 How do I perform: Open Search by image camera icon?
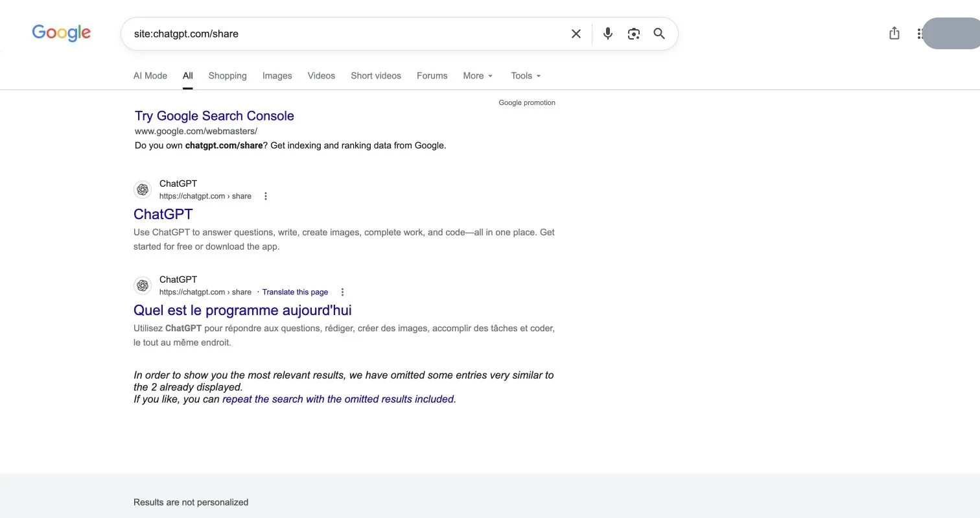(634, 34)
